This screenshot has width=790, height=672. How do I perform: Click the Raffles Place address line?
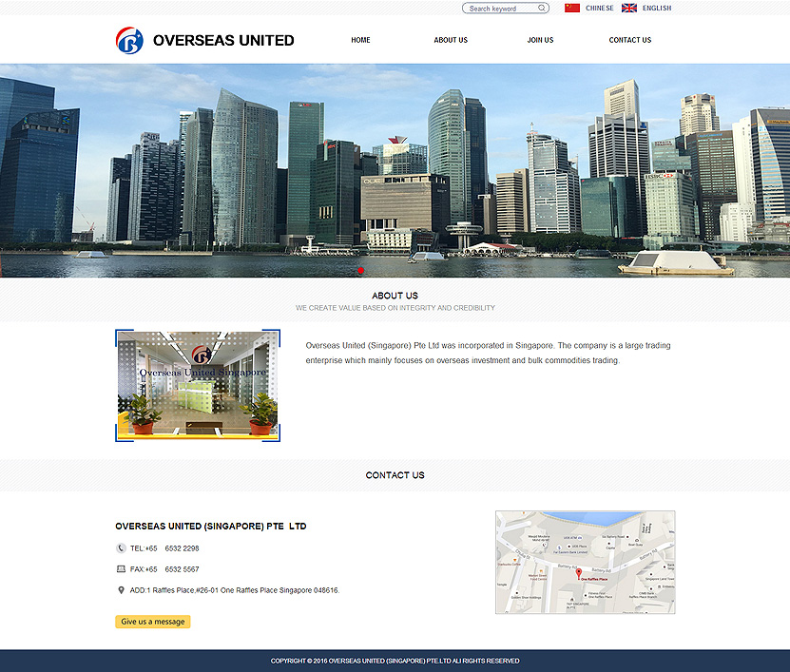[235, 590]
